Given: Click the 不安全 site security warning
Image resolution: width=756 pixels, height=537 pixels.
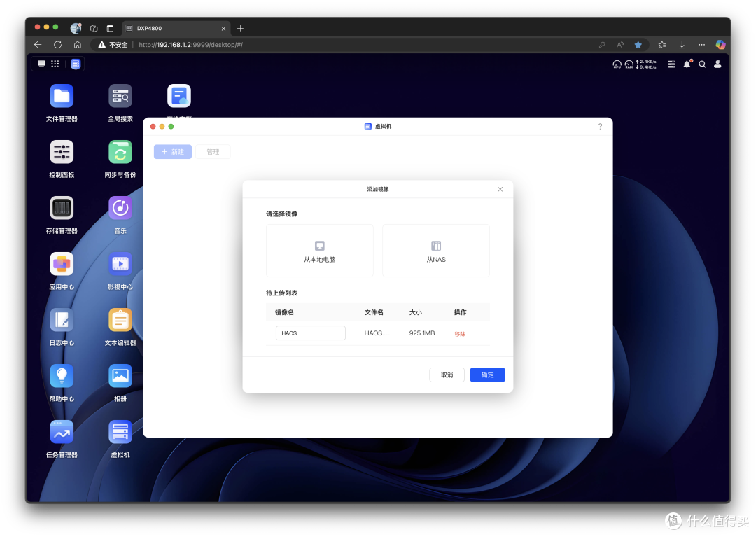Looking at the screenshot, I should pyautogui.click(x=113, y=45).
